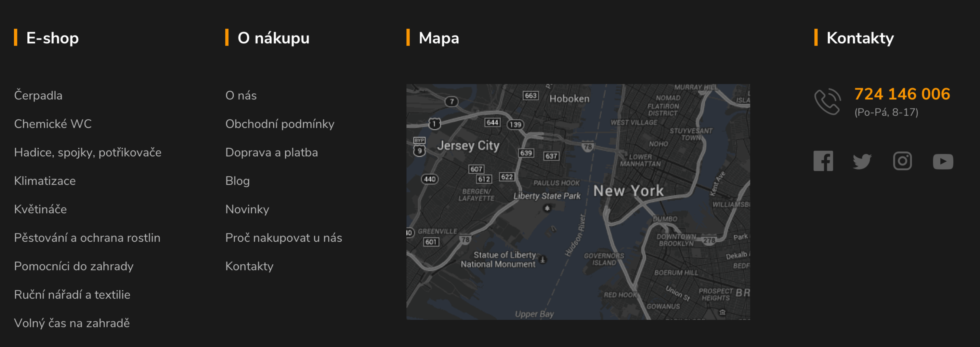Open the Čerpadla category link
The image size is (980, 347).
click(x=38, y=95)
